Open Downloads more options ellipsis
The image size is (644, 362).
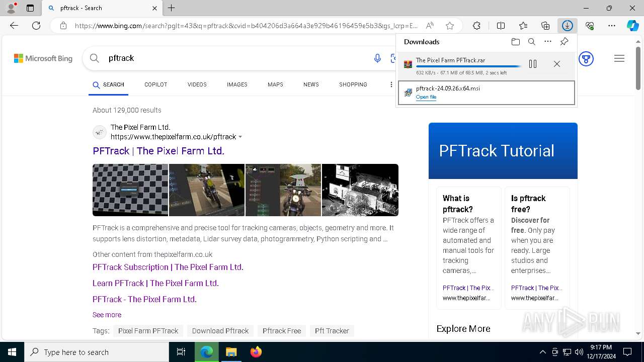(548, 42)
